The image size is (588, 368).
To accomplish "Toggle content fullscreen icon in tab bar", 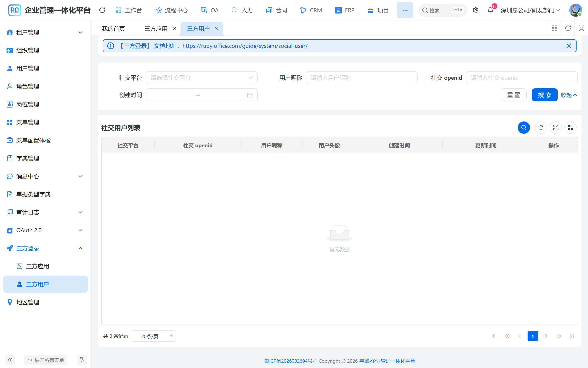I will (x=581, y=28).
